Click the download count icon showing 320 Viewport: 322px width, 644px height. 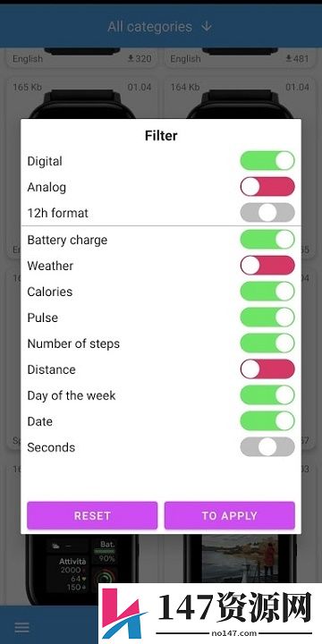pyautogui.click(x=131, y=59)
